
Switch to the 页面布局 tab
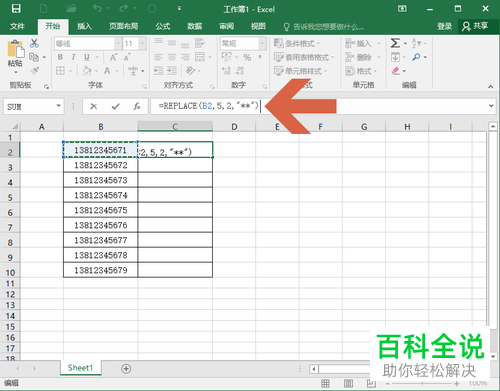coord(124,26)
